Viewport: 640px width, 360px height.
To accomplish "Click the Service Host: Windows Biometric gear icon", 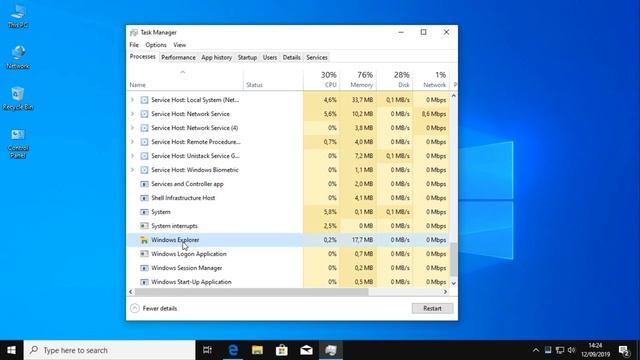I will click(x=144, y=170).
